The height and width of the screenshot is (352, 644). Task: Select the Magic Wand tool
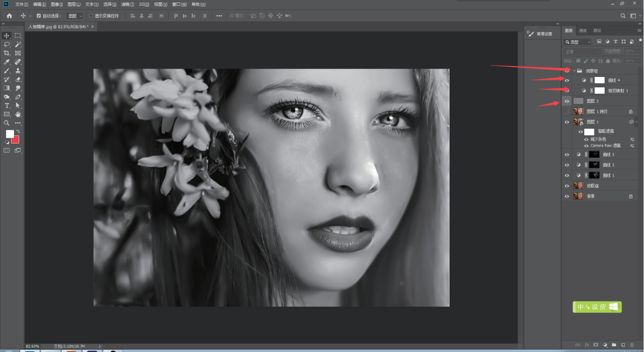(18, 44)
